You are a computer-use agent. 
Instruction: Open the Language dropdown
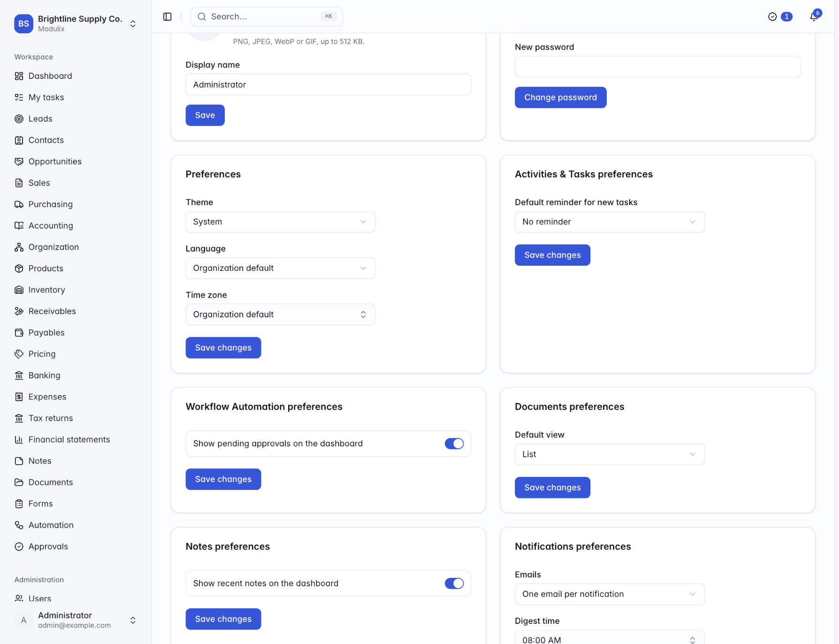coord(280,268)
